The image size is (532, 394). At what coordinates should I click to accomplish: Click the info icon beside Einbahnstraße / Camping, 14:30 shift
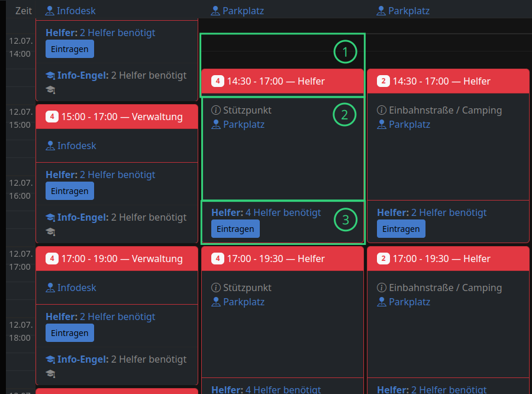click(381, 111)
